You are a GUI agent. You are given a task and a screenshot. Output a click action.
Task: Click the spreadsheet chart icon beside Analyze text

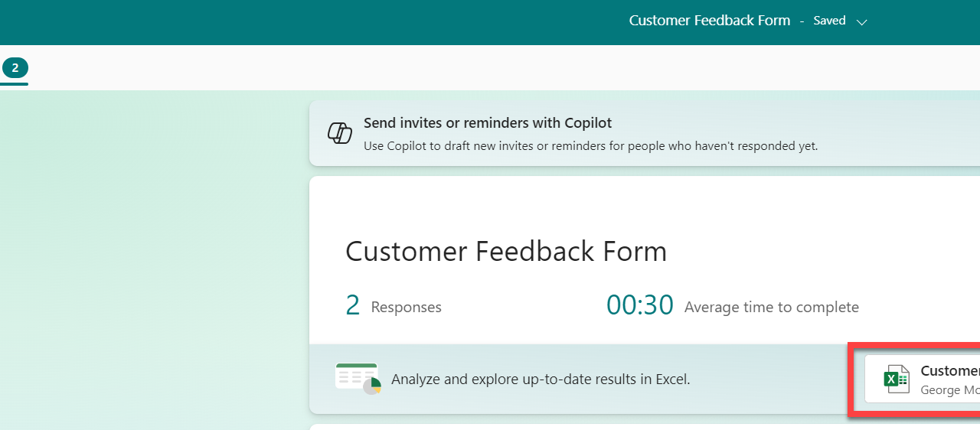coord(358,379)
